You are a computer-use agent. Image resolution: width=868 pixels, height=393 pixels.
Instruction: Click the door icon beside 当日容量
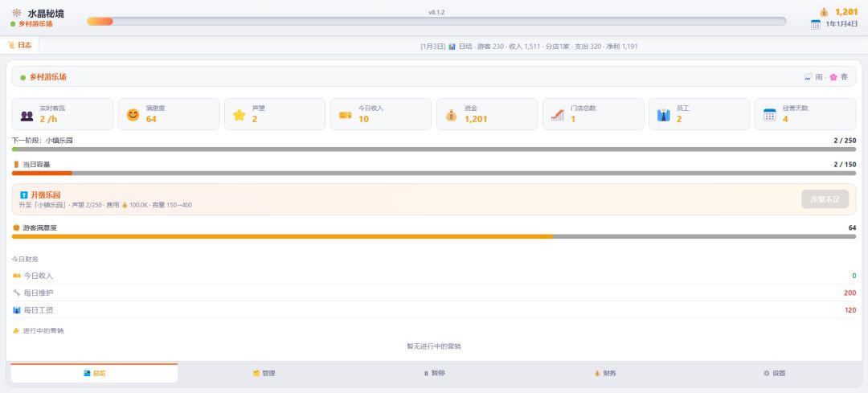click(16, 165)
